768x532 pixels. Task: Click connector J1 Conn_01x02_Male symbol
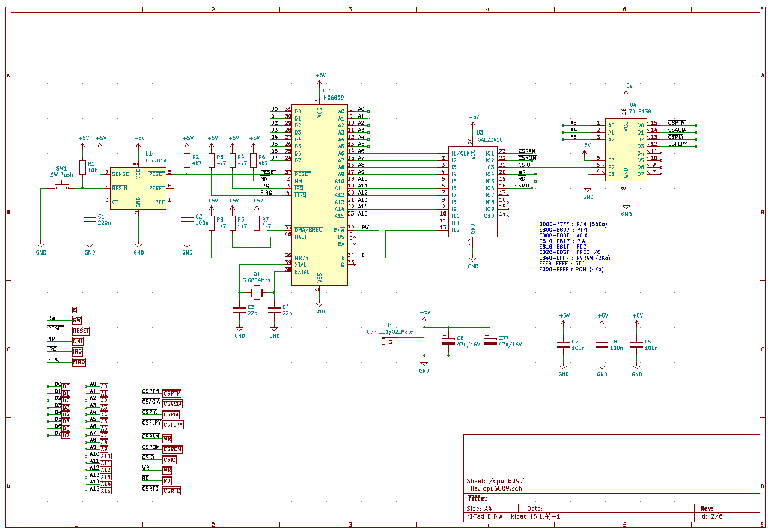click(x=388, y=339)
